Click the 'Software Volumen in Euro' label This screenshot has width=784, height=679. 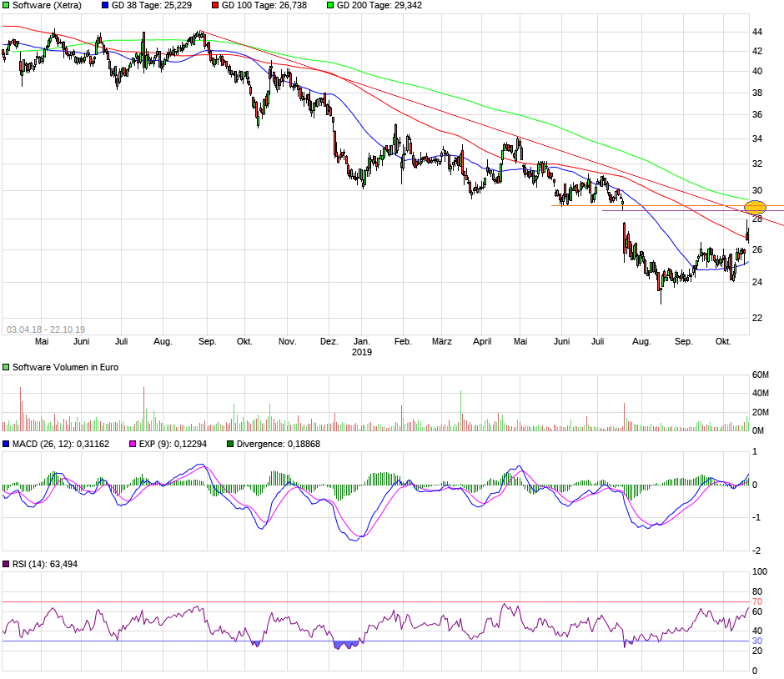(x=66, y=367)
